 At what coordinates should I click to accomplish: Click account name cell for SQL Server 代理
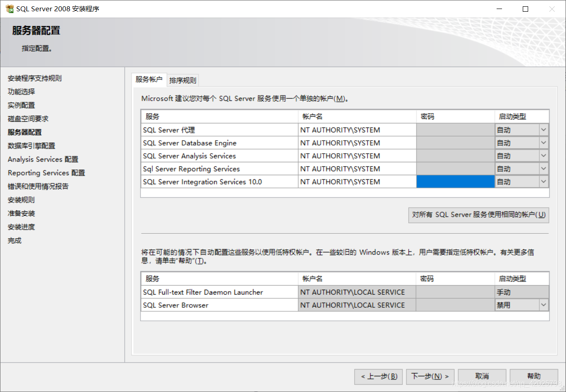pos(357,130)
